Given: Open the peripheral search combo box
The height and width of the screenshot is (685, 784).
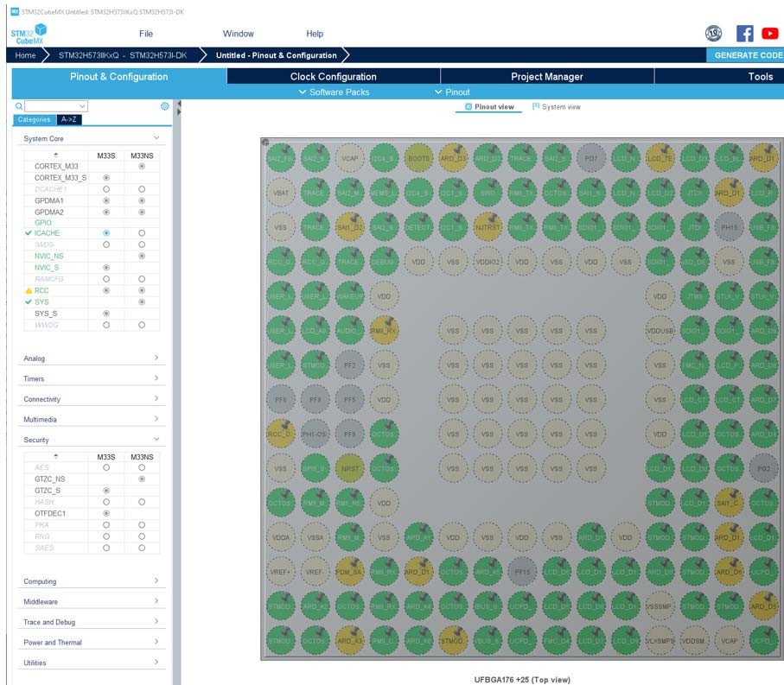Looking at the screenshot, I should coord(56,106).
